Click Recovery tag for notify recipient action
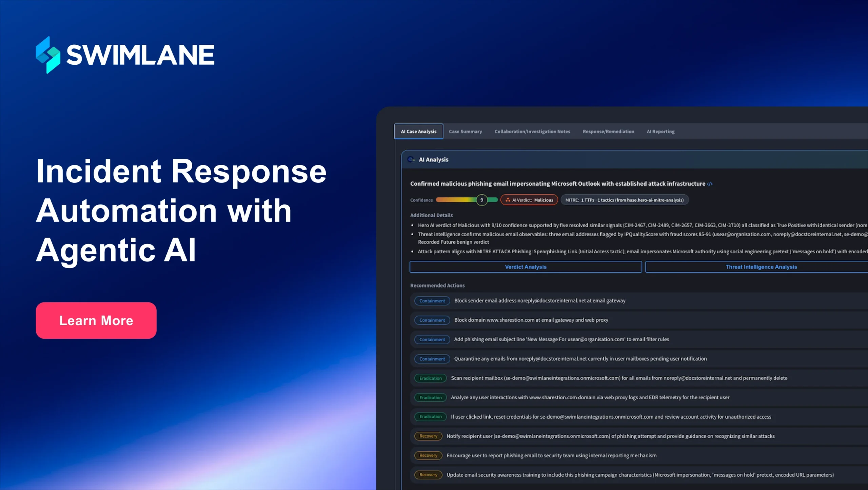Screen dimensions: 868x490 428,436
